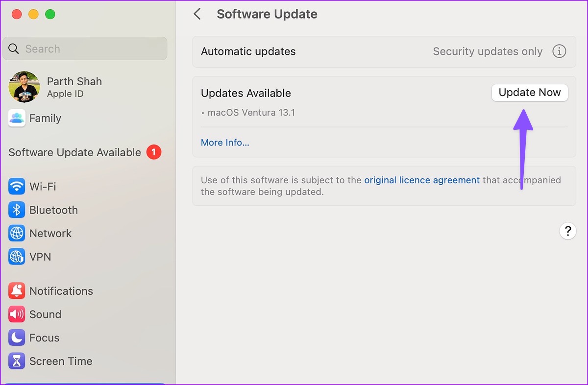Select Software Update Available sidebar item
Image resolution: width=588 pixels, height=385 pixels.
point(74,152)
